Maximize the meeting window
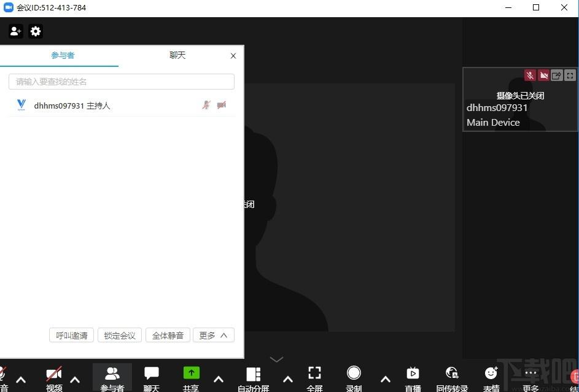 coord(536,7)
